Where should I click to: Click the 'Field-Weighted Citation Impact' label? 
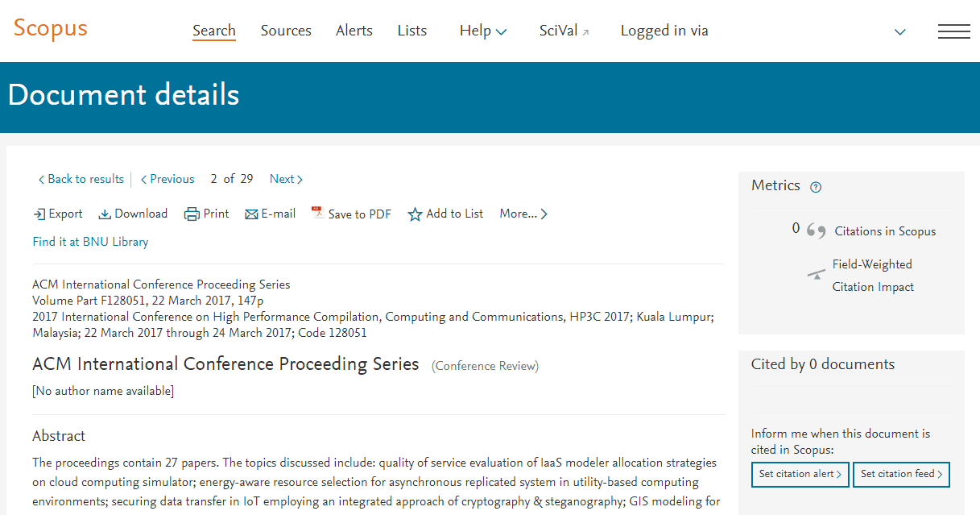(x=873, y=276)
